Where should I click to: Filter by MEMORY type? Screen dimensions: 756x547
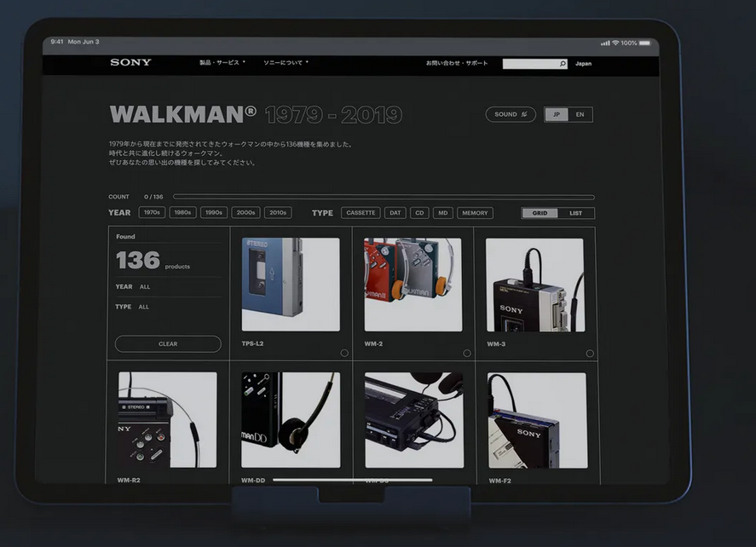pos(475,213)
